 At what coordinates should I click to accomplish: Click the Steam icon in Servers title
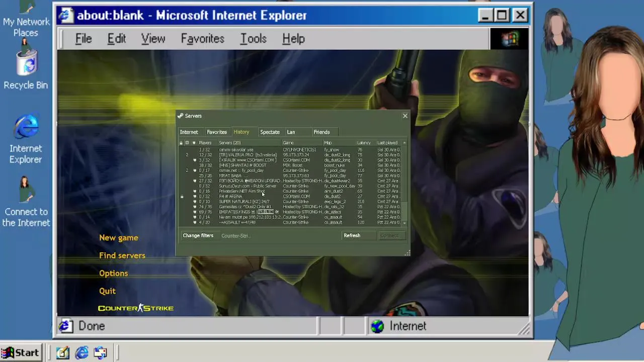[180, 116]
